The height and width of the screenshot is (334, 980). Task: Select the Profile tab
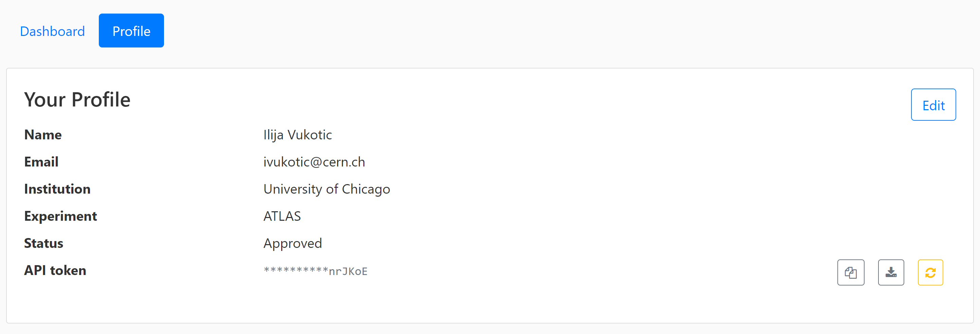click(131, 31)
